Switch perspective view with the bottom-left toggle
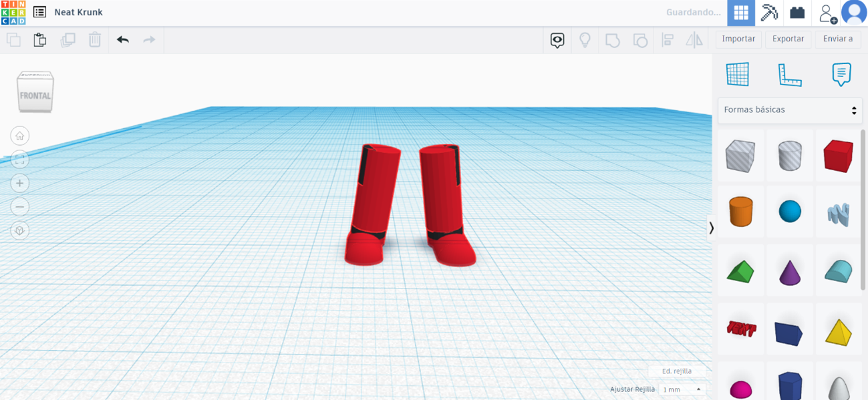The height and width of the screenshot is (400, 868). [19, 230]
